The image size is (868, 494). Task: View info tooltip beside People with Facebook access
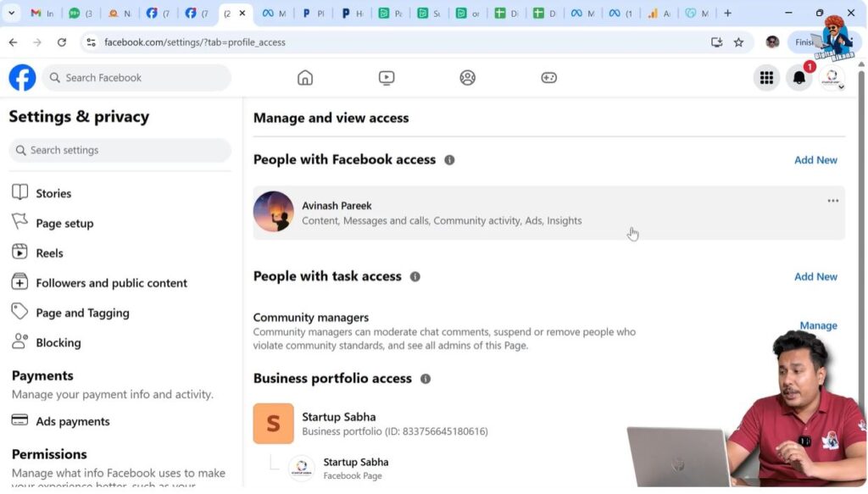[450, 159]
